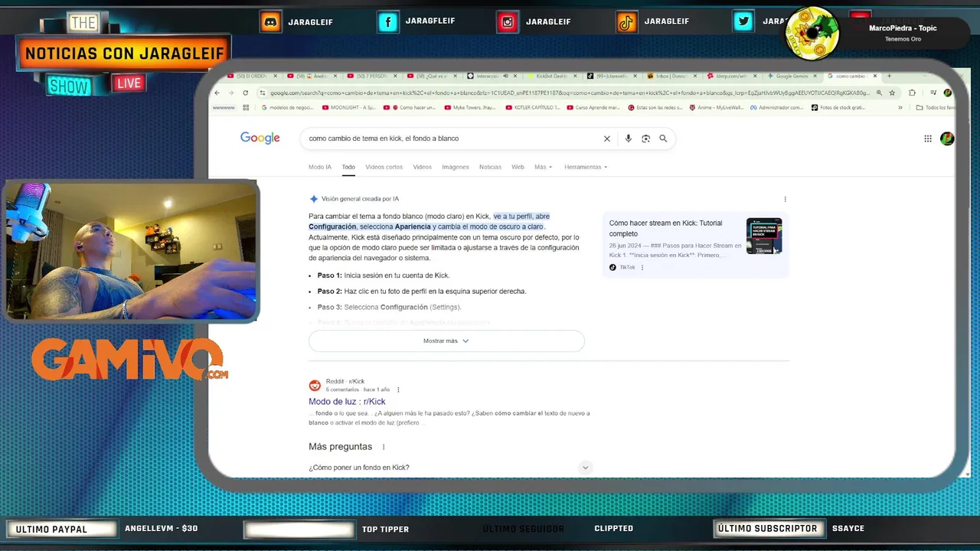Switch to the KickBot Dashboard browser tab
980x551 pixels.
point(550,76)
